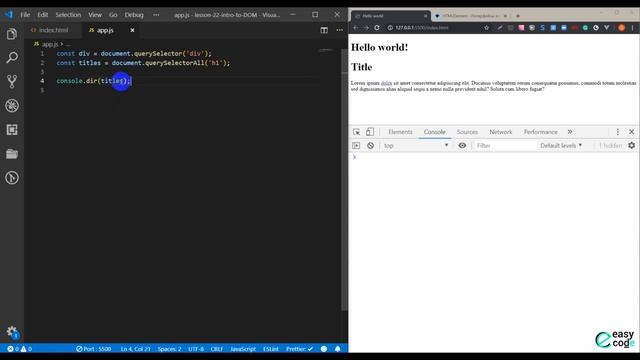The image size is (640, 360).
Task: Open the Go menu
Action: pyautogui.click(x=113, y=15)
